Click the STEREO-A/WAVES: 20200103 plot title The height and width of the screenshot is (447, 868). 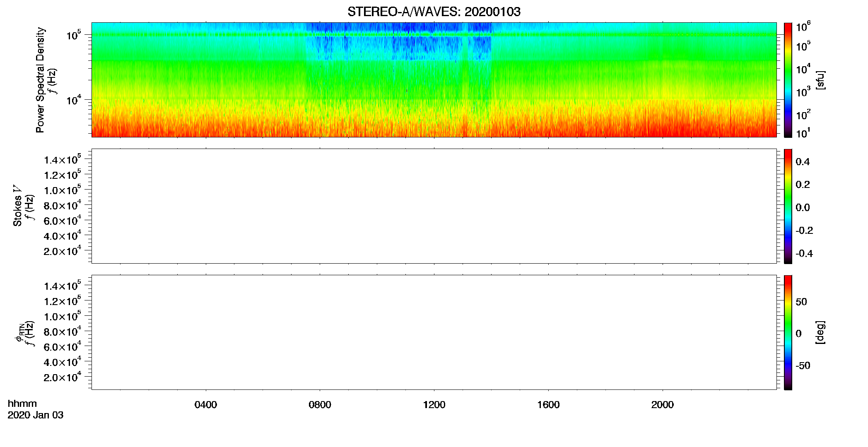click(x=434, y=12)
